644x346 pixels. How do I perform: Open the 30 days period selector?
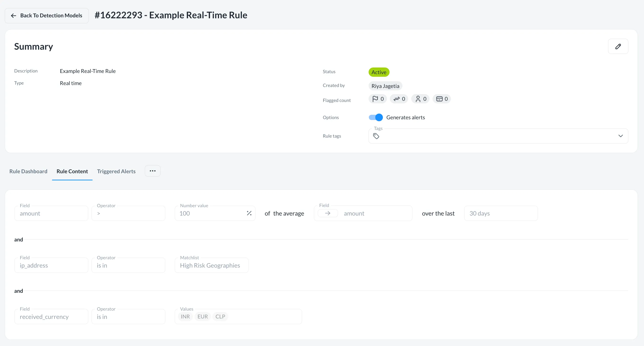[x=501, y=213]
